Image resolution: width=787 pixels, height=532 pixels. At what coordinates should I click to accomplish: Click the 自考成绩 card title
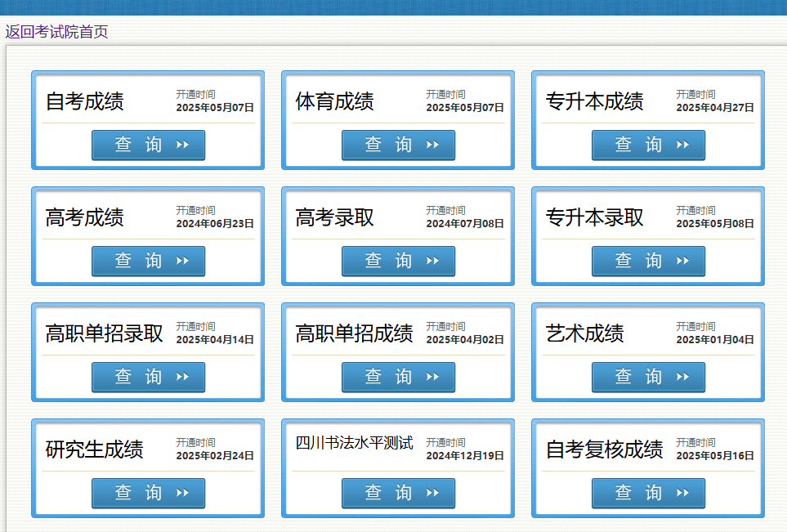85,101
